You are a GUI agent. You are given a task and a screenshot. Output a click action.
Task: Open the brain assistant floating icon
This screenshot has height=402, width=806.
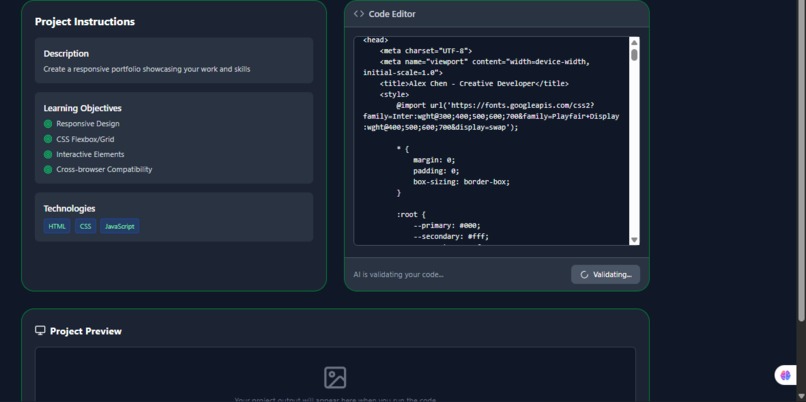pos(785,375)
